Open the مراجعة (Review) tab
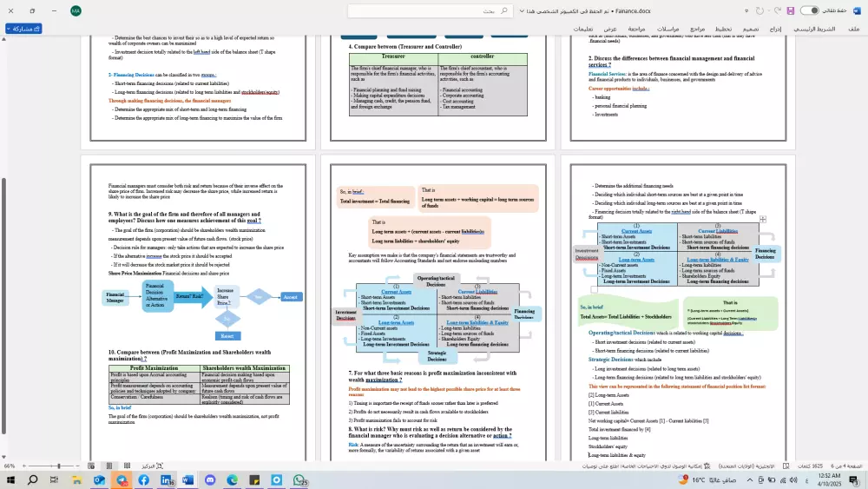 (636, 29)
